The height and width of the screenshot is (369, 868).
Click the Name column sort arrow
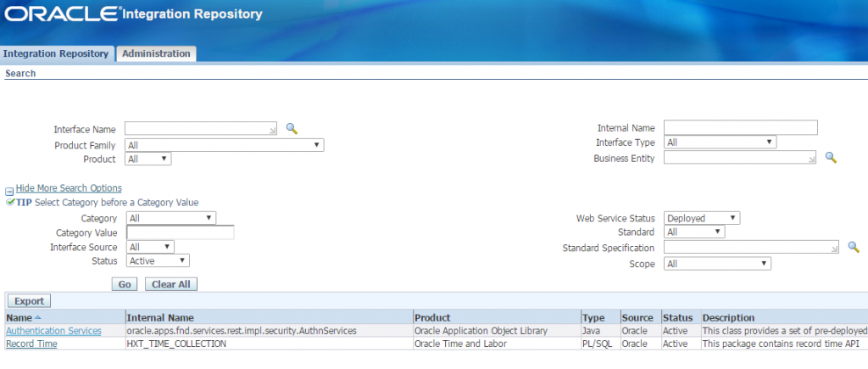click(37, 317)
